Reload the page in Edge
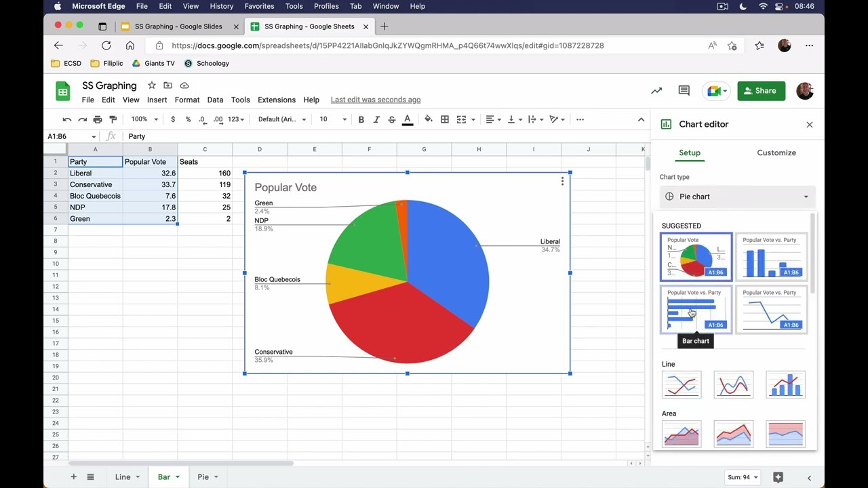This screenshot has width=868, height=488. 106,45
